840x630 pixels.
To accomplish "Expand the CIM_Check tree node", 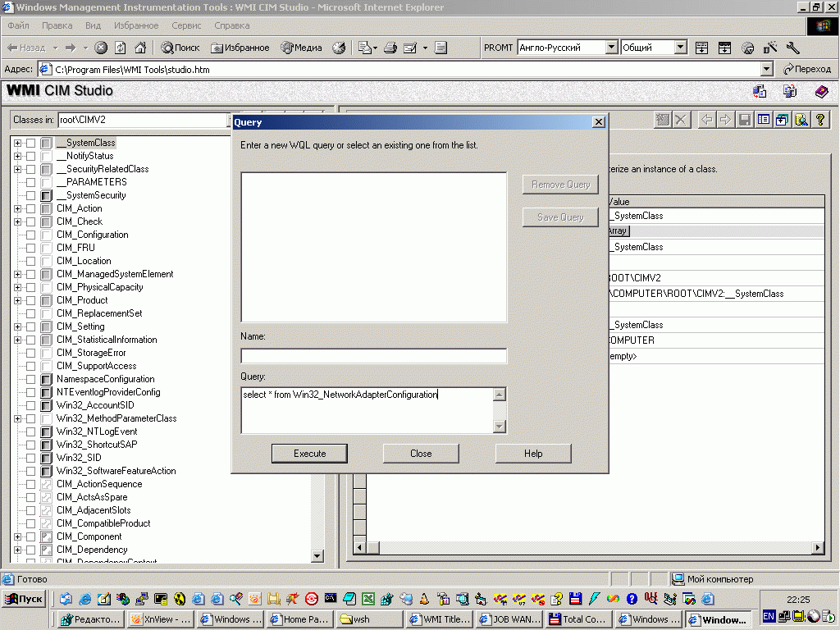I will pyautogui.click(x=18, y=221).
